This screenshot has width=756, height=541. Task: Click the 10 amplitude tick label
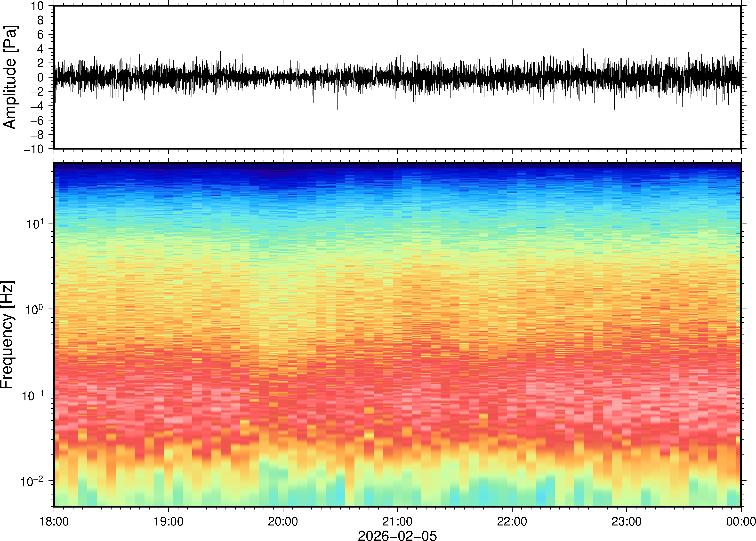click(37, 6)
